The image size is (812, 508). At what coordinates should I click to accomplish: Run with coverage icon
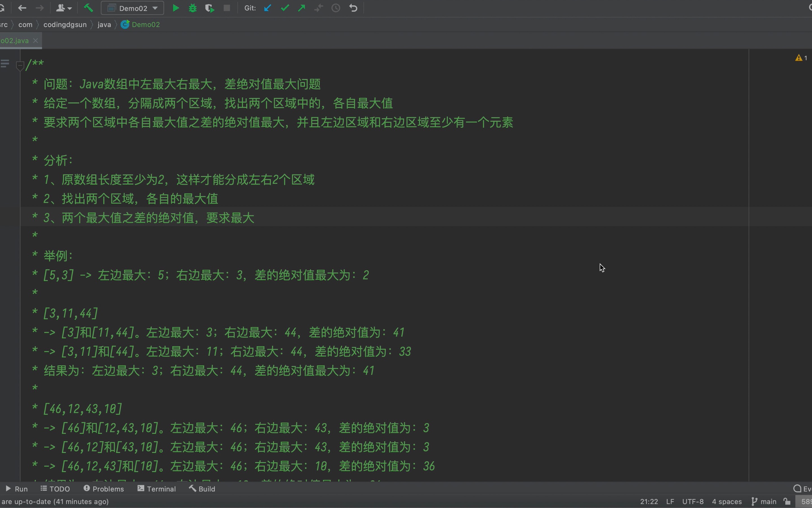pyautogui.click(x=210, y=8)
